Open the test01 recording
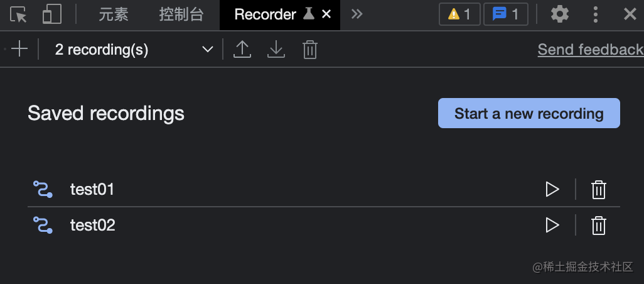 pyautogui.click(x=92, y=190)
